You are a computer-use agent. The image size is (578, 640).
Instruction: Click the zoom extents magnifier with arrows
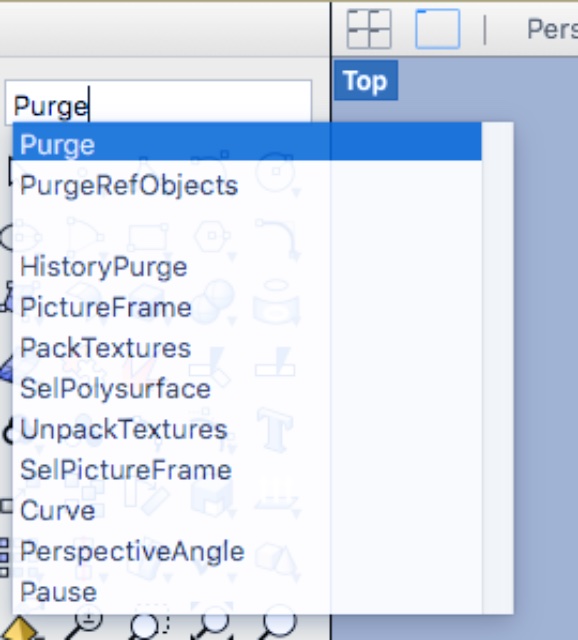[x=212, y=627]
